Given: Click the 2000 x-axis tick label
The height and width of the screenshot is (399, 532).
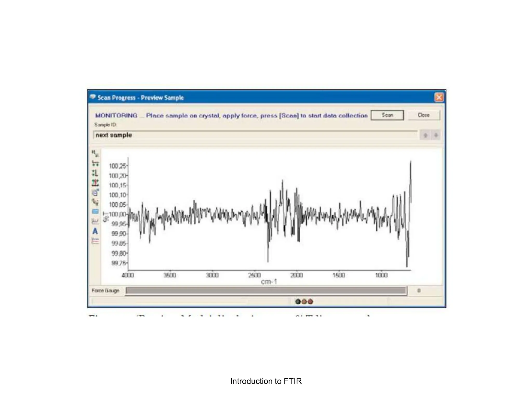Looking at the screenshot, I should click(x=297, y=275).
